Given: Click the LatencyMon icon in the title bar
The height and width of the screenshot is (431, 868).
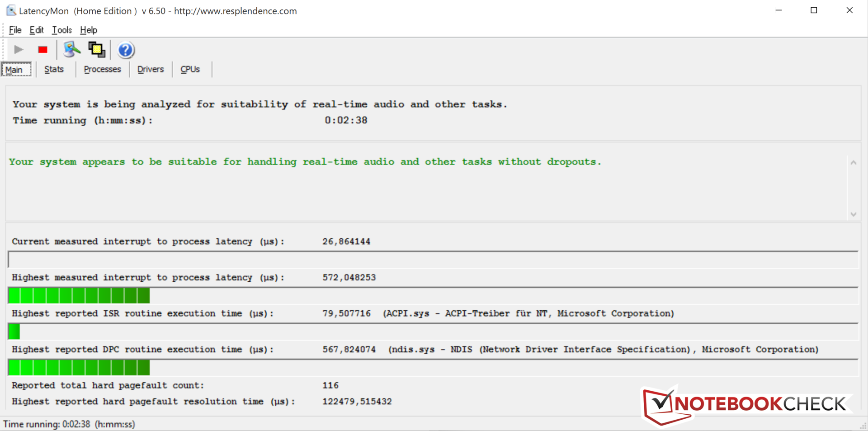Looking at the screenshot, I should (11, 10).
